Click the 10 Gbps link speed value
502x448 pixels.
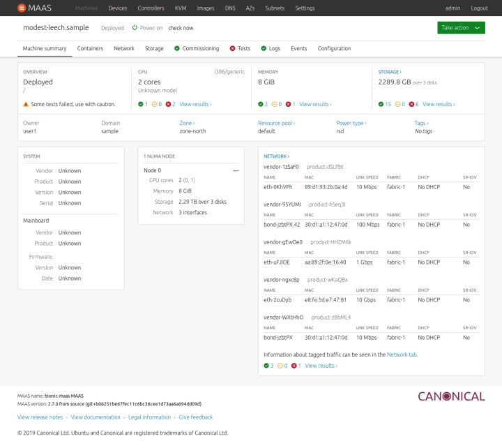(x=366, y=300)
